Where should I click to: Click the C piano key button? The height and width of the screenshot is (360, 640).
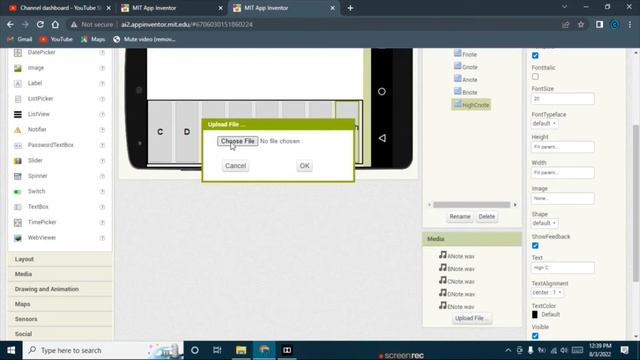[x=160, y=131]
